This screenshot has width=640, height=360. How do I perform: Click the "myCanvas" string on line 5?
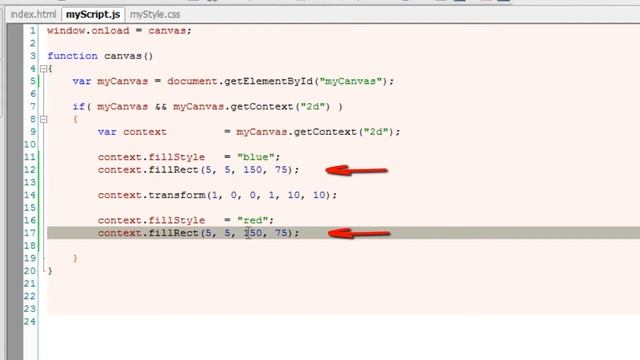click(351, 81)
